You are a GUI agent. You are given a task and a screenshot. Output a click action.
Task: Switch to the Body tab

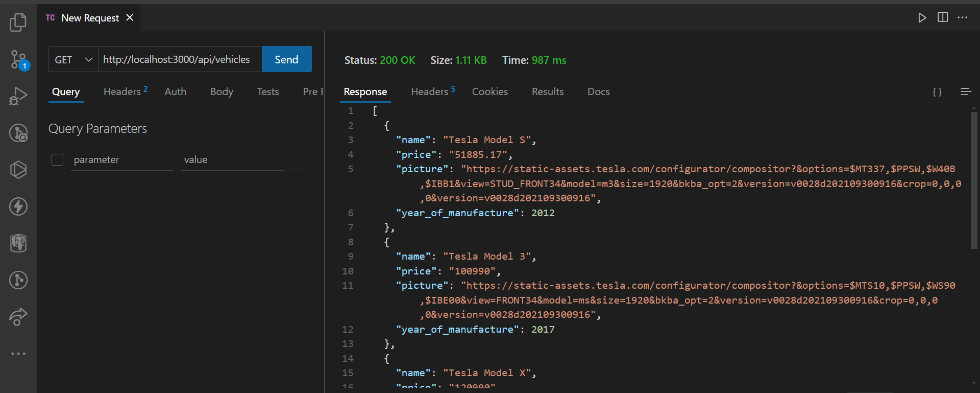222,91
